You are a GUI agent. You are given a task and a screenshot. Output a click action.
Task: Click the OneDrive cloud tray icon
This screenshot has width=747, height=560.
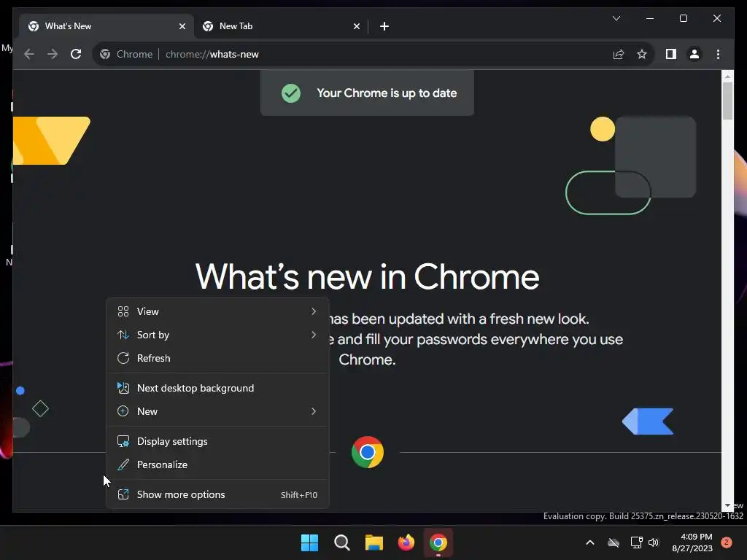pos(614,542)
